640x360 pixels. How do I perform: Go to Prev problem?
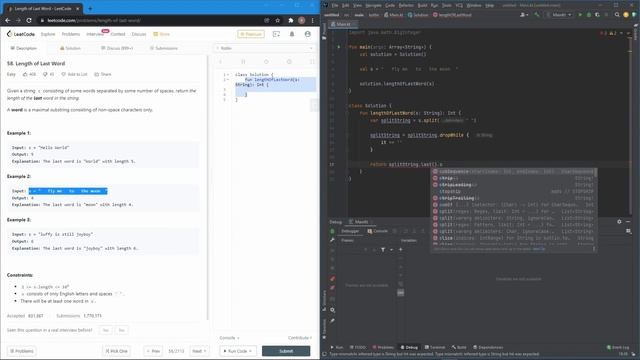click(153, 351)
